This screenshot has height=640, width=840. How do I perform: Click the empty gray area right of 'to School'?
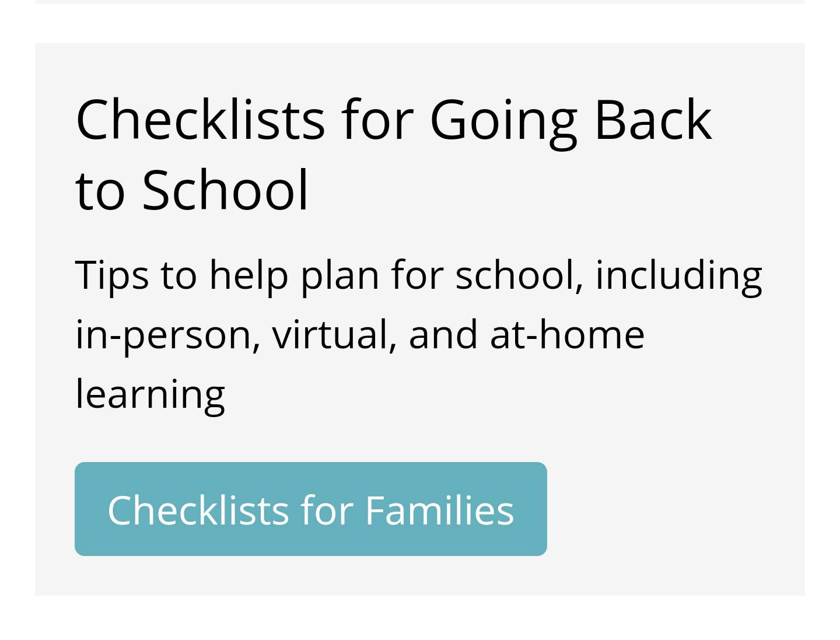(x=554, y=190)
